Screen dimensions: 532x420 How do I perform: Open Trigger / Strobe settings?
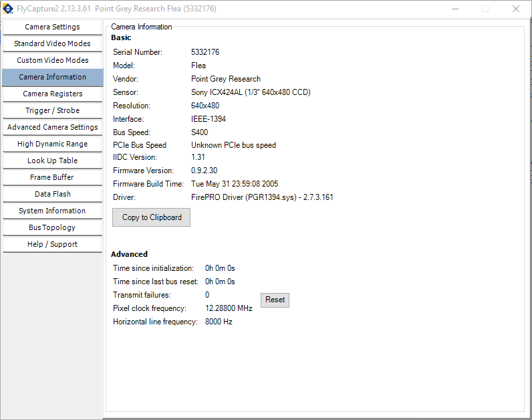point(52,110)
